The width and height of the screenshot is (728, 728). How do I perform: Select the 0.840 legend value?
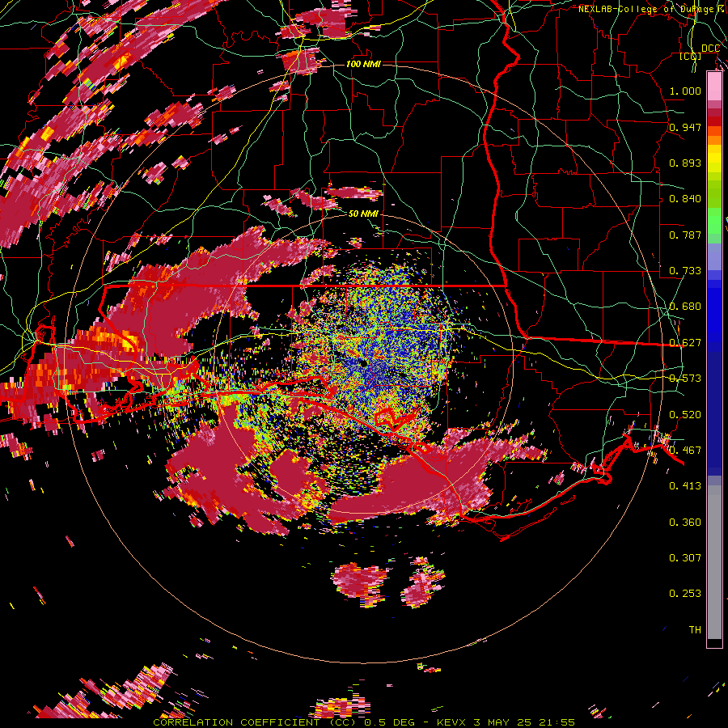pos(685,199)
